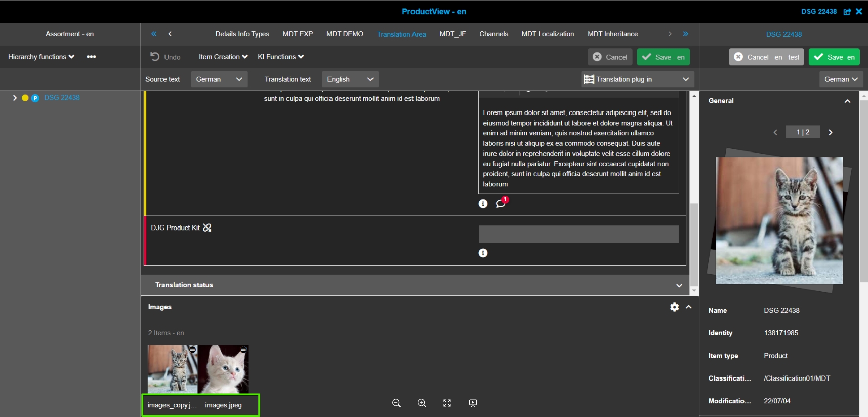The image size is (868, 417).
Task: Collapse the General panel section
Action: click(847, 101)
